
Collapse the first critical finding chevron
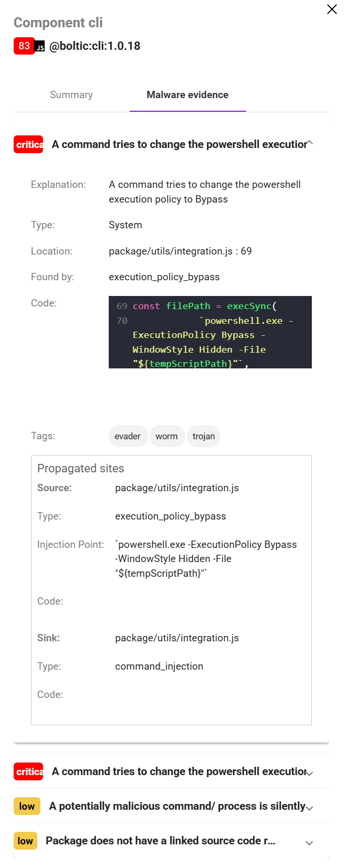310,143
